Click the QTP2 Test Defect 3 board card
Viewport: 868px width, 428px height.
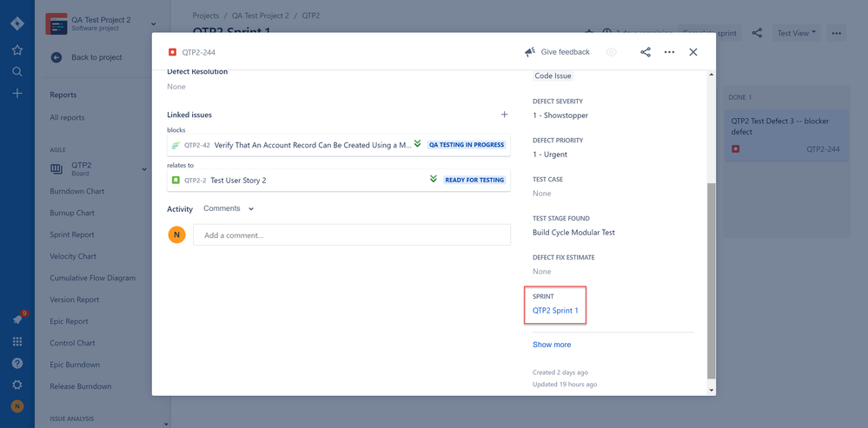coord(786,135)
